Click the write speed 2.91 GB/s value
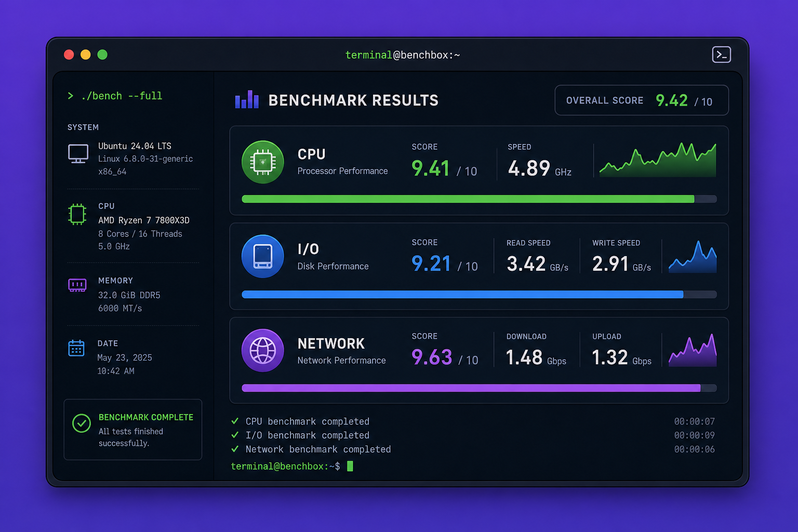The image size is (798, 532). pos(621,264)
